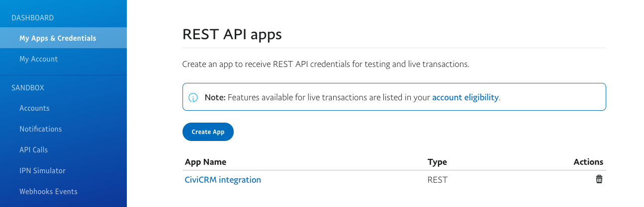644x207 pixels.
Task: Delete the CiviCRM integration app using the trash icon
Action: [x=599, y=179]
